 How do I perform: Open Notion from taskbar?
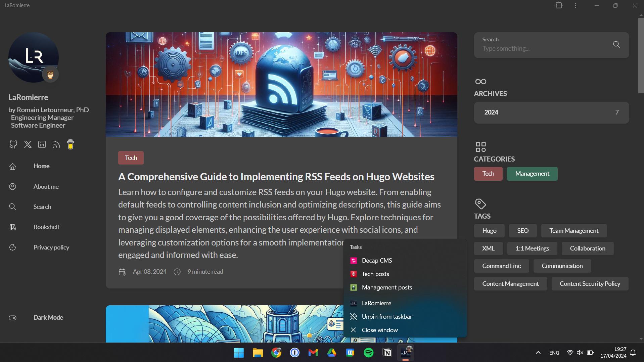(387, 353)
